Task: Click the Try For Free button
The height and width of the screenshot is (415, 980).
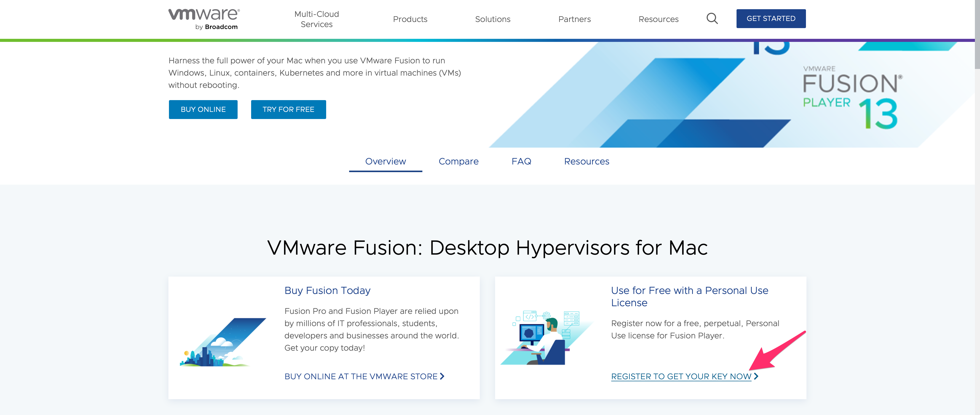Action: 288,110
